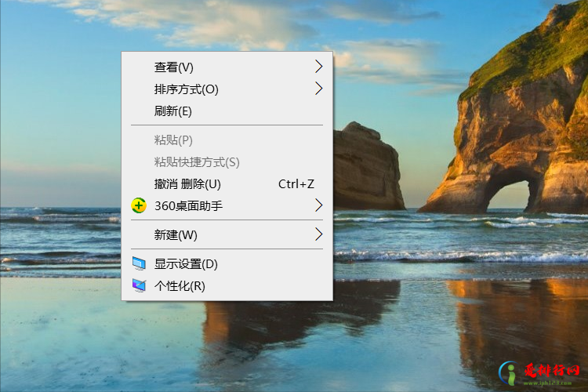Open 个性化(R) personalization settings
This screenshot has width=588, height=392.
point(180,285)
